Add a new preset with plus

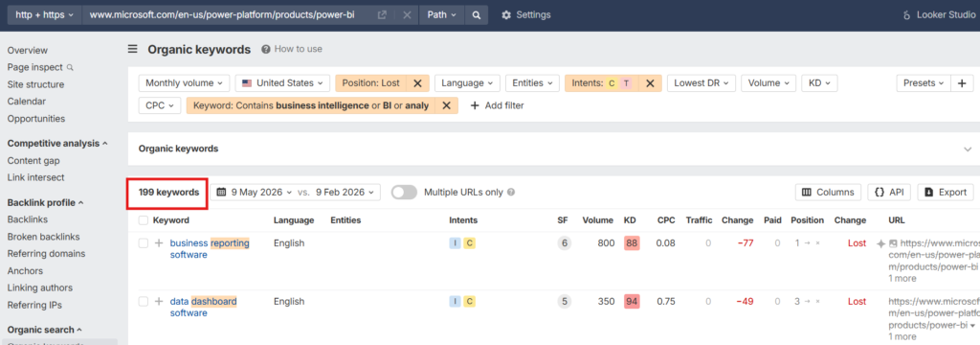coord(962,83)
